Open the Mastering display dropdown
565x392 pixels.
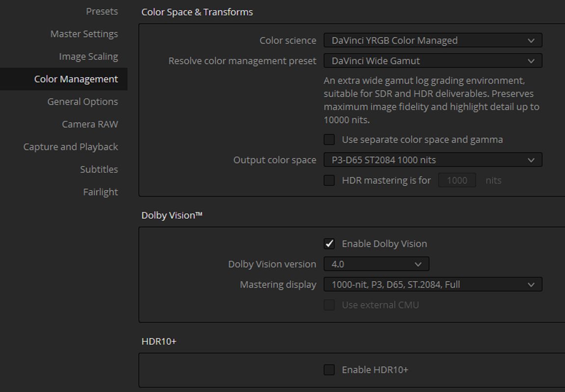(x=433, y=285)
